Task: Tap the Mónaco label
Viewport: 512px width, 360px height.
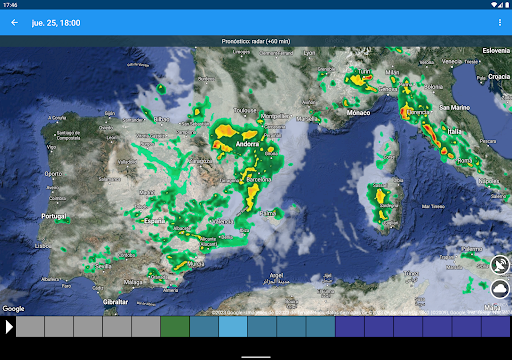Action: (x=358, y=113)
